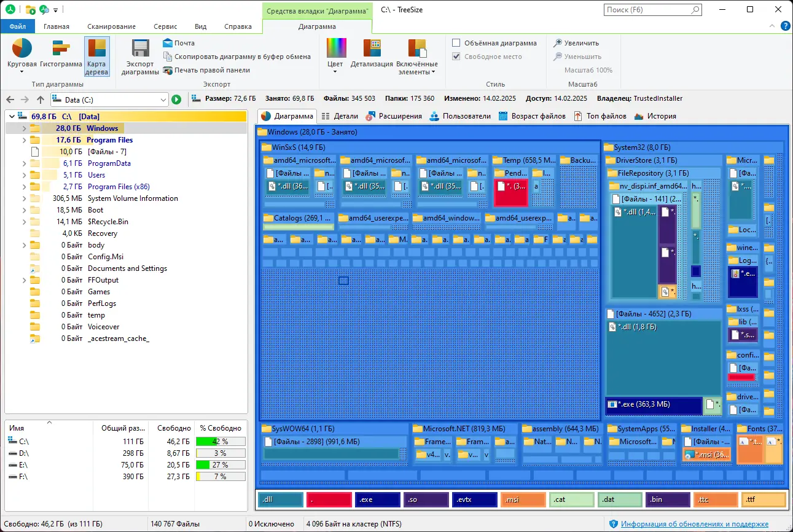Expand the Users folder node
This screenshot has width=793, height=532.
(24, 175)
